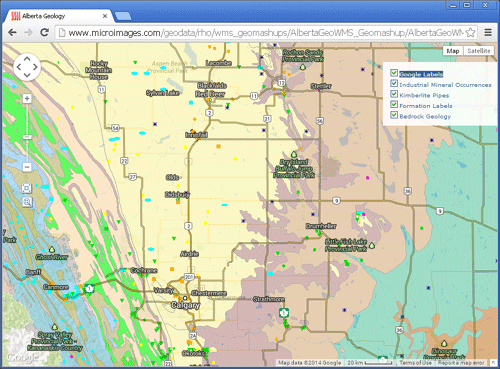Image resolution: width=500 pixels, height=369 pixels.
Task: Toggle Industrial Mineral Occurrences layer
Action: pyautogui.click(x=394, y=83)
